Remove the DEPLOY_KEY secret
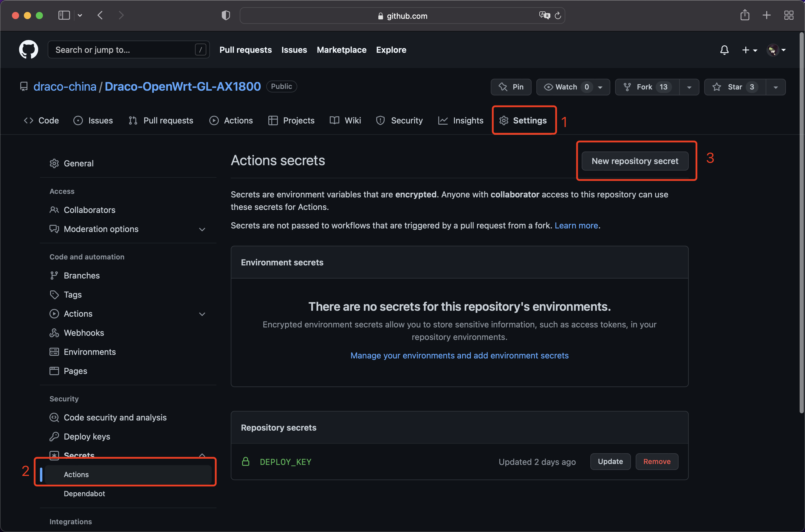 657,461
